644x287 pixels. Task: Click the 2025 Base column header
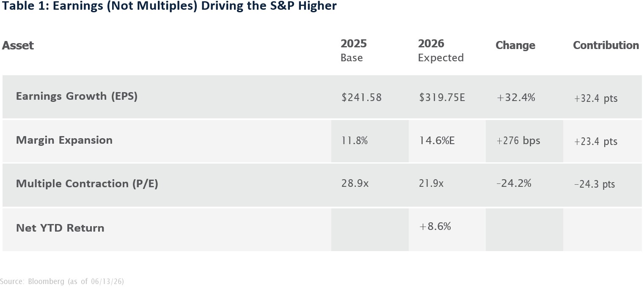pyautogui.click(x=354, y=50)
